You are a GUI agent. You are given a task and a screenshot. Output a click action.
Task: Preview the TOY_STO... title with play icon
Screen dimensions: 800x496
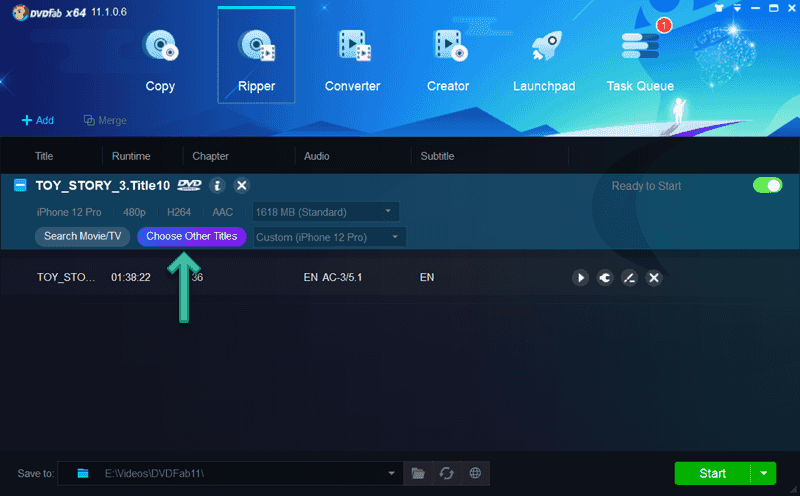(x=580, y=278)
